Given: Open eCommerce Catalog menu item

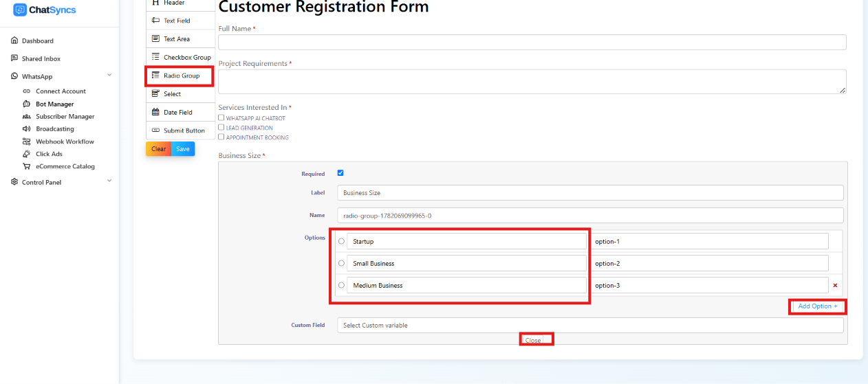Looking at the screenshot, I should [x=65, y=166].
